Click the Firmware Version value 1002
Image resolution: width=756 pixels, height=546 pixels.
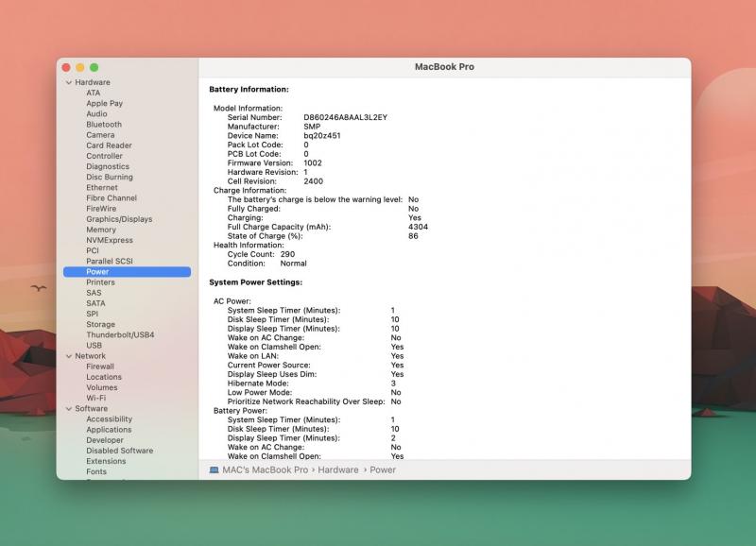coord(313,163)
